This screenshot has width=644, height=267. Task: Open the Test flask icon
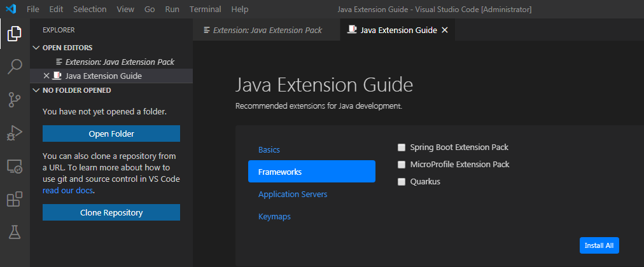(x=15, y=233)
